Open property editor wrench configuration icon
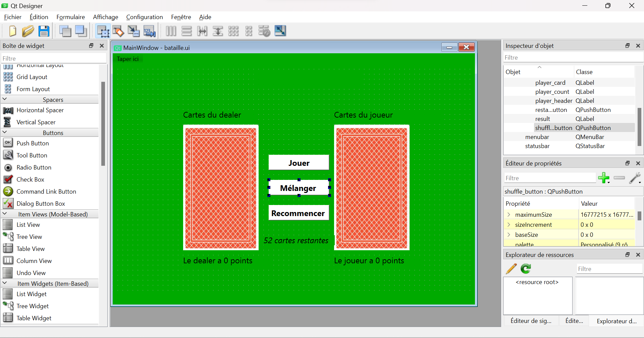 pos(635,178)
